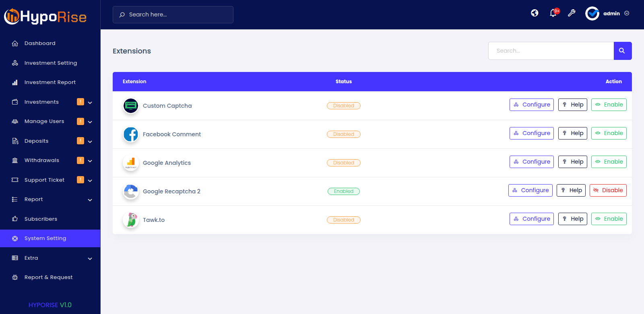644x314 pixels.
Task: Click the Investments warning badge
Action: (80, 102)
